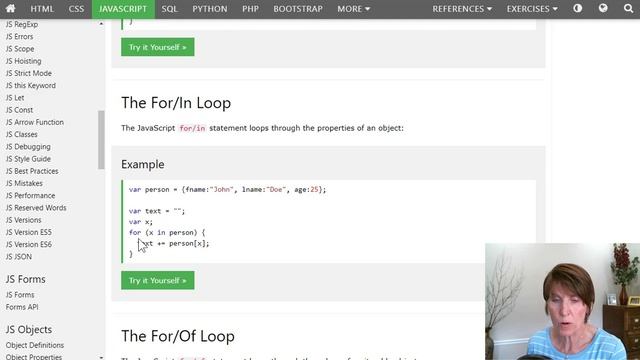Viewport: 640px width, 360px height.
Task: Open JS Reserved Words in sidebar
Action: 36,208
